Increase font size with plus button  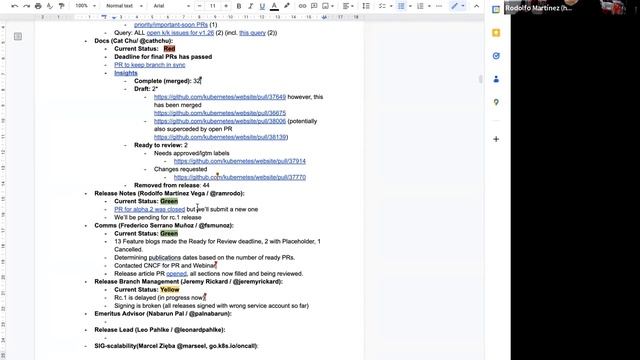coord(226,6)
